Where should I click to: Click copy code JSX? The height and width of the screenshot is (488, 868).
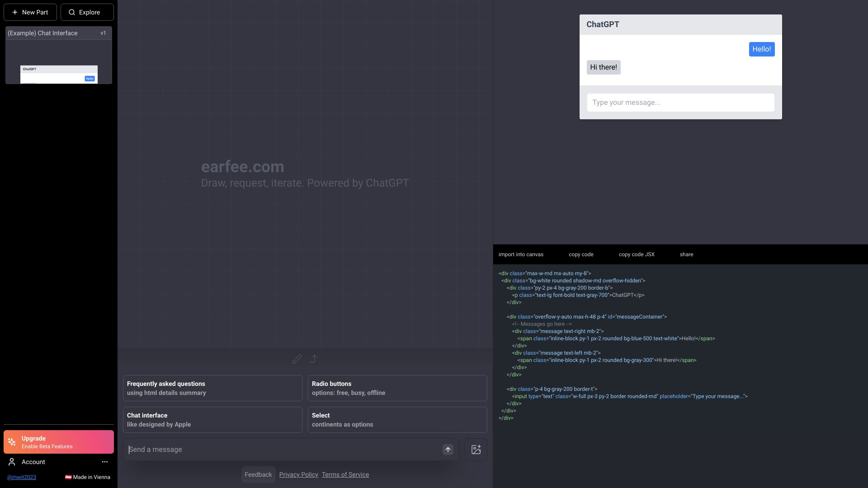636,254
